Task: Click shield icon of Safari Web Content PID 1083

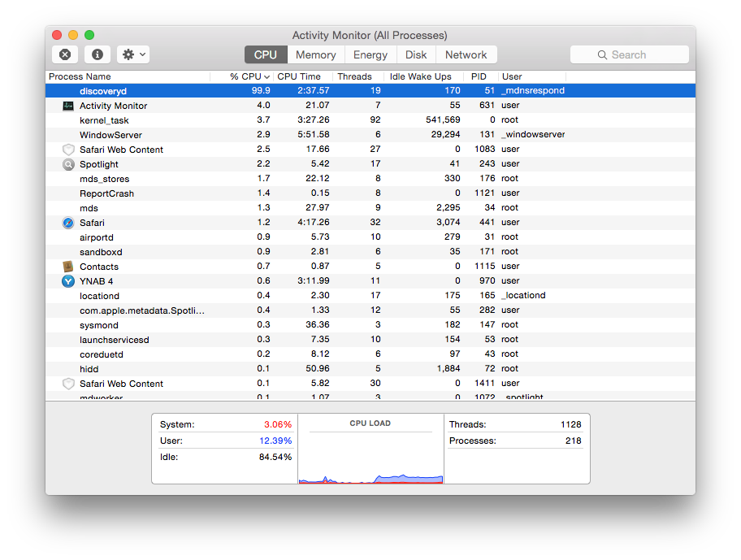Action: pyautogui.click(x=68, y=150)
